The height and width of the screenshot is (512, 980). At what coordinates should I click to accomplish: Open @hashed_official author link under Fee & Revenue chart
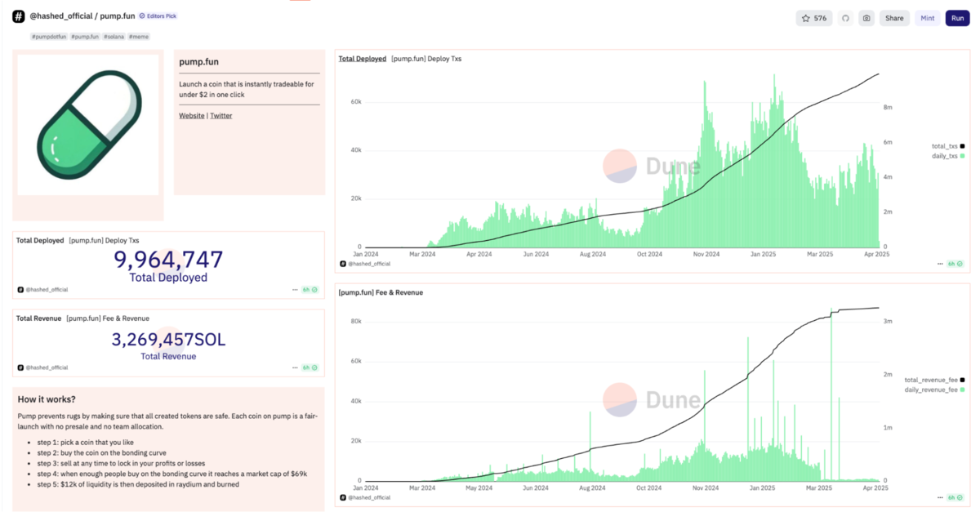pyautogui.click(x=369, y=497)
